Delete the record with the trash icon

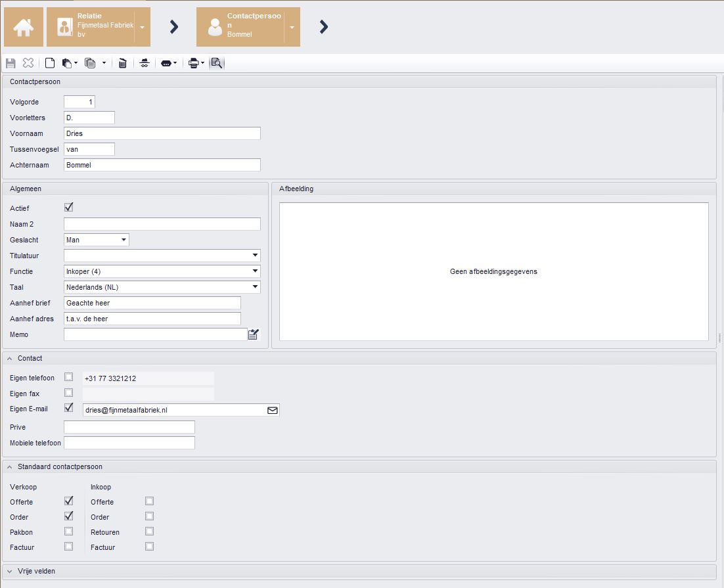122,63
